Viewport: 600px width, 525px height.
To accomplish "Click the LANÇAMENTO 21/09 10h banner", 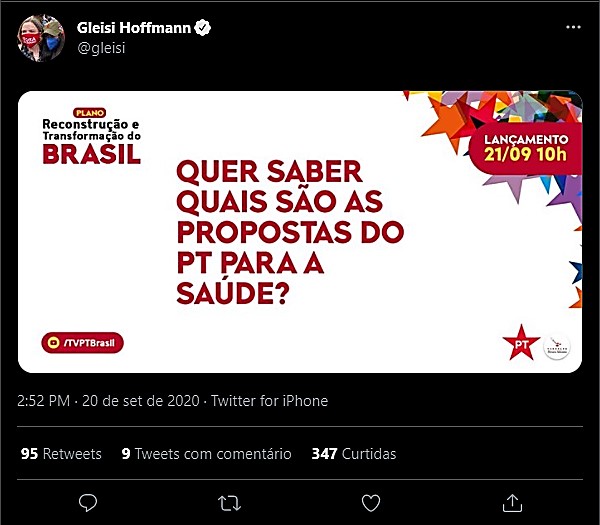I will click(x=525, y=148).
